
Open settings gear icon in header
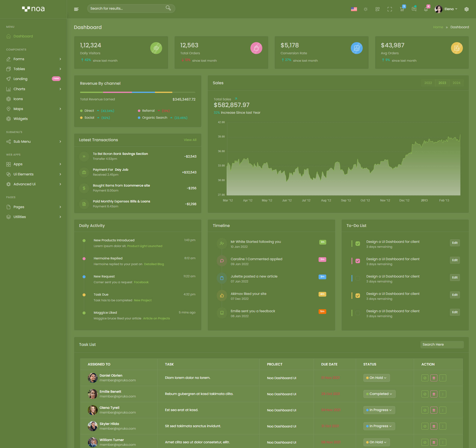coord(466,9)
